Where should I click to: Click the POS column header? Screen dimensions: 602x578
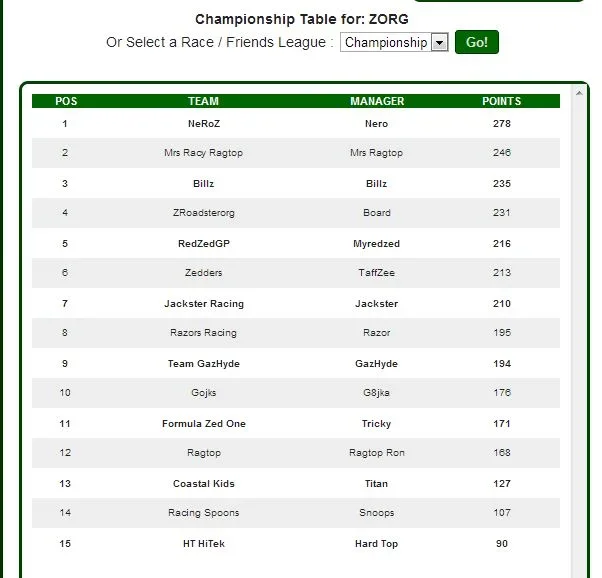(66, 101)
